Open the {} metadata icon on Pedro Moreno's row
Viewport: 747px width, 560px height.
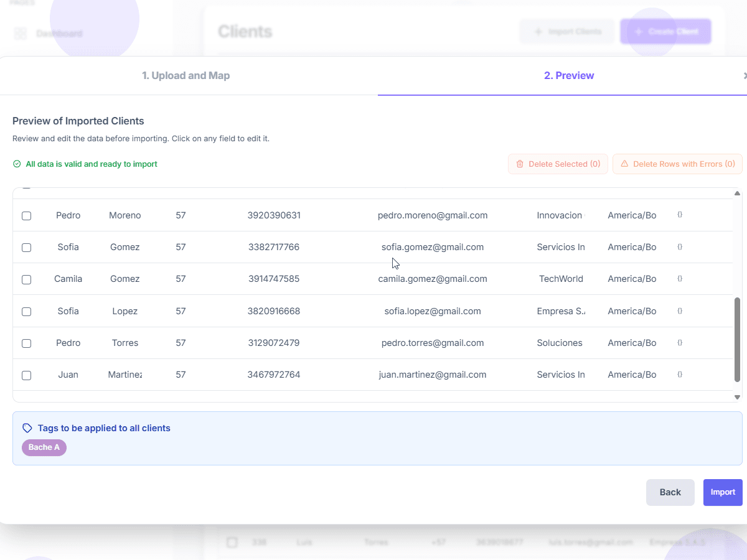point(680,215)
